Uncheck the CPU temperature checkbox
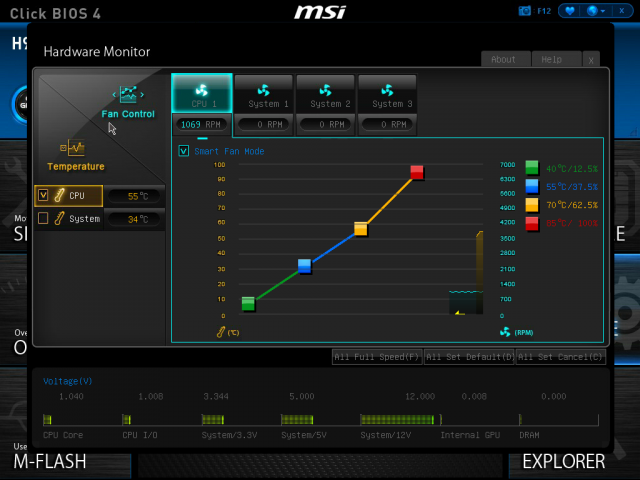Image resolution: width=640 pixels, height=480 pixels. 43,195
